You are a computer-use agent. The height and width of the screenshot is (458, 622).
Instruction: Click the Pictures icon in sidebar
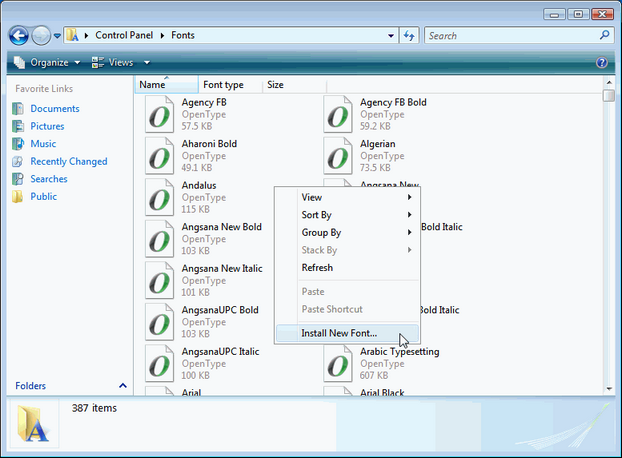click(18, 126)
